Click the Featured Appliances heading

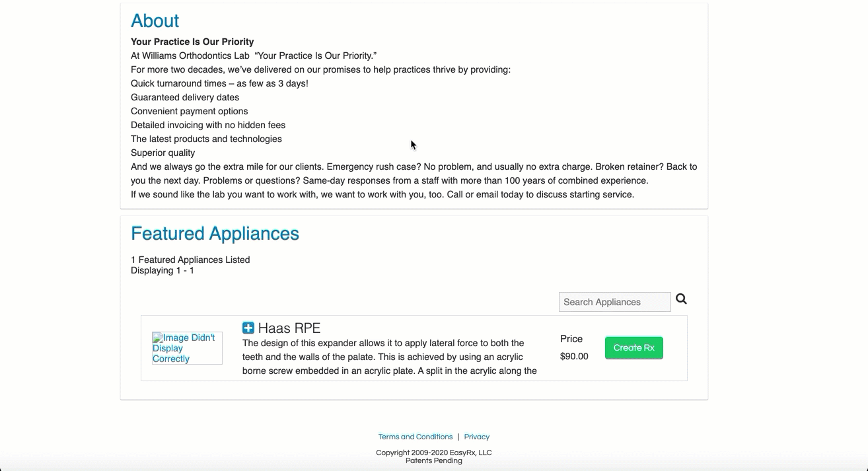click(215, 233)
